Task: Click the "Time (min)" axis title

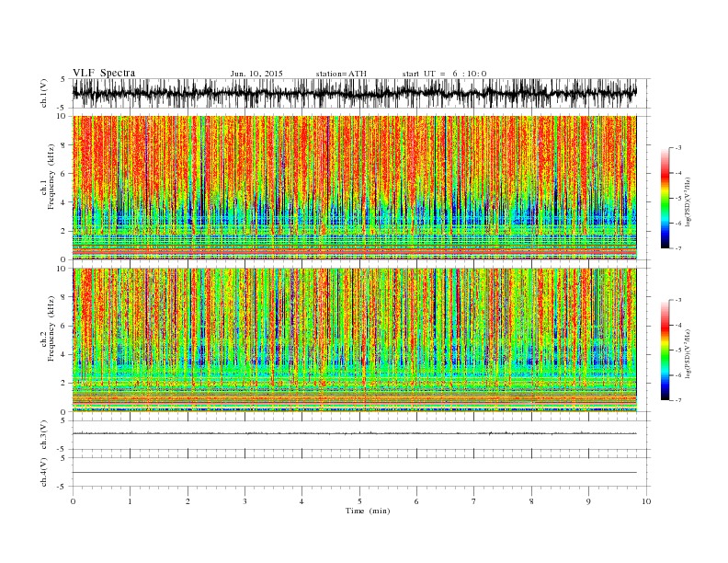Action: (368, 511)
